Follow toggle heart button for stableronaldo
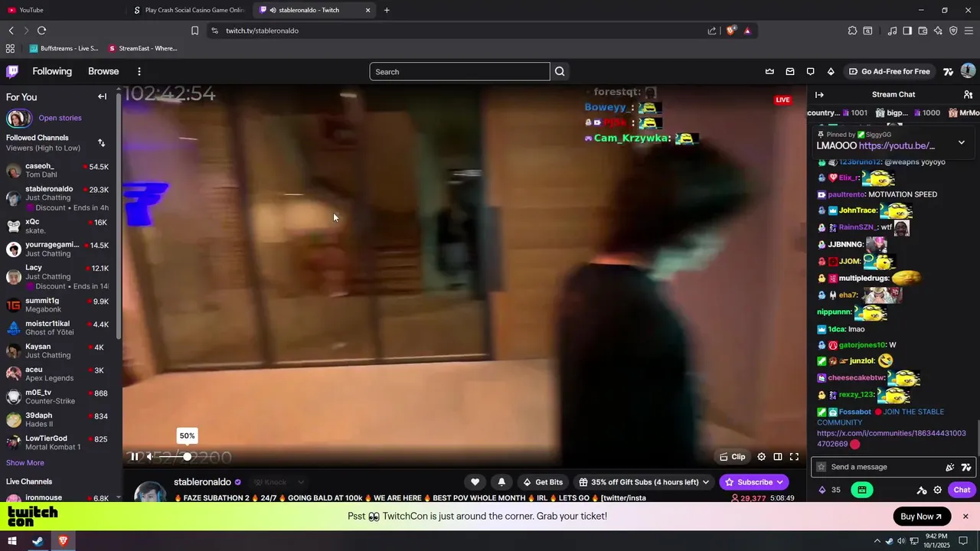Screen dimensions: 980x551 pyautogui.click(x=475, y=482)
